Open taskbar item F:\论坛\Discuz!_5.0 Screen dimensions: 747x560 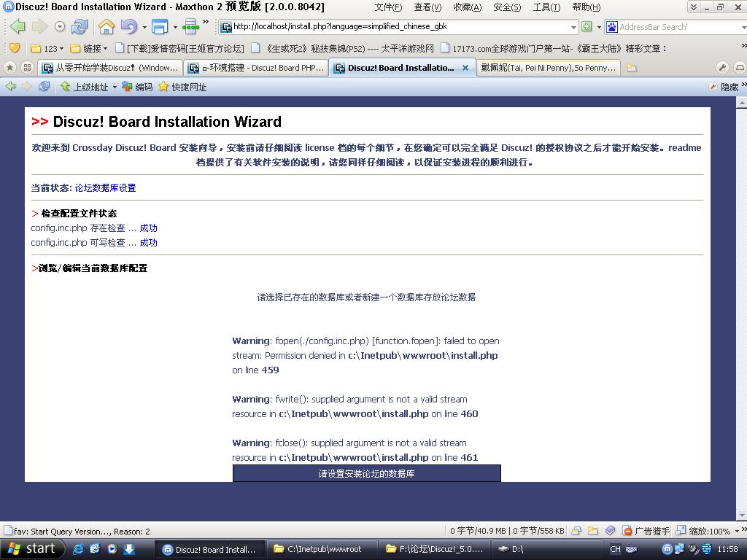(x=433, y=550)
